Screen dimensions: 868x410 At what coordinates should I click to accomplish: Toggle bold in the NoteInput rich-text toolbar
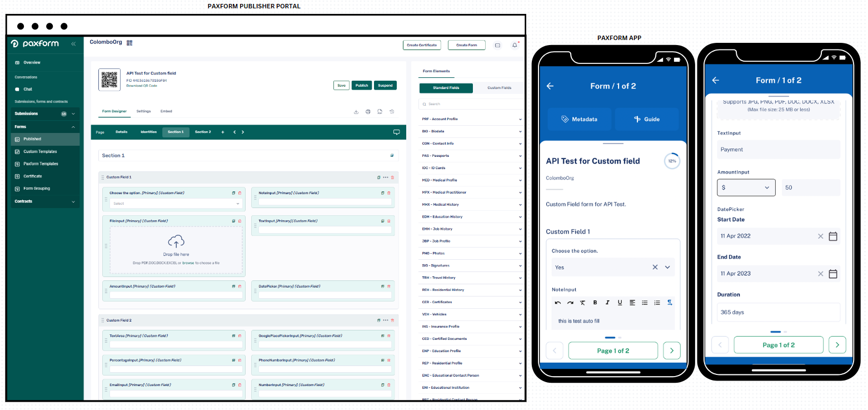click(595, 303)
